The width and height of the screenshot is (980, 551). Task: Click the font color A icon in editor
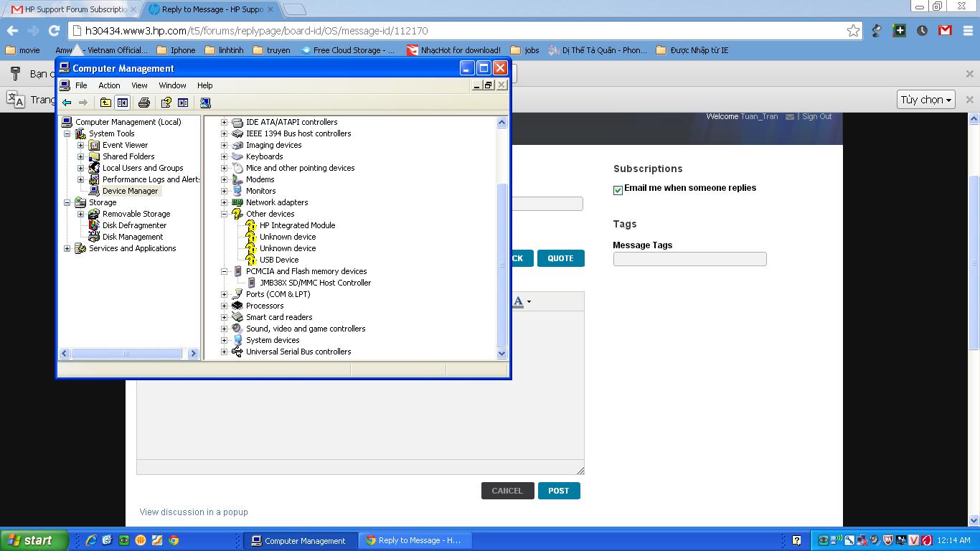click(x=518, y=301)
